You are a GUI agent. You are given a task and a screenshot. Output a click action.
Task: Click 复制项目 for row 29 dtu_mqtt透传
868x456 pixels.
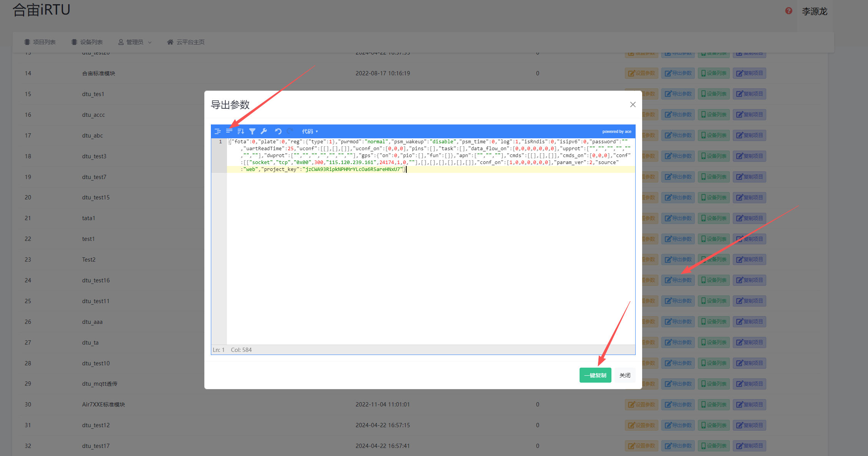(749, 384)
